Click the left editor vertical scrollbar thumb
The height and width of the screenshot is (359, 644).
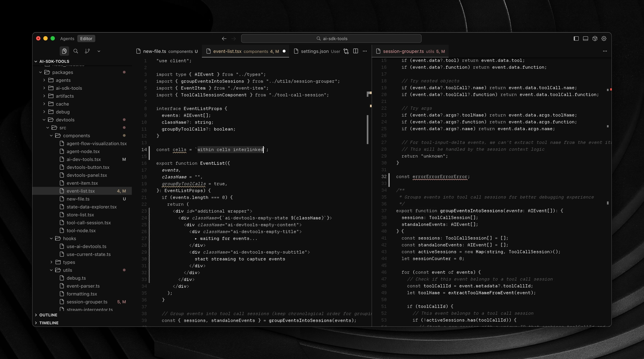[x=367, y=129]
